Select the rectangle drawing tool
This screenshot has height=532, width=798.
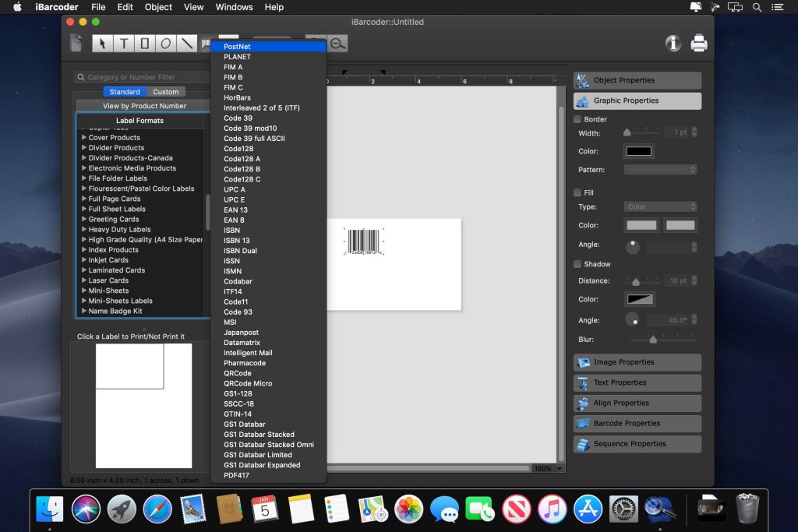click(x=143, y=44)
